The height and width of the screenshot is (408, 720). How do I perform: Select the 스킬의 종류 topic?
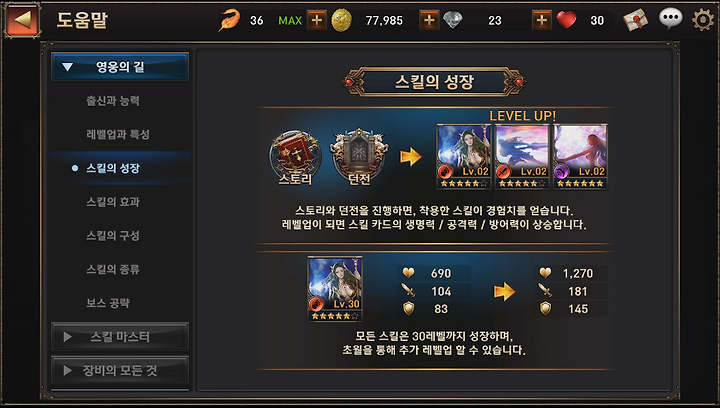click(x=113, y=269)
